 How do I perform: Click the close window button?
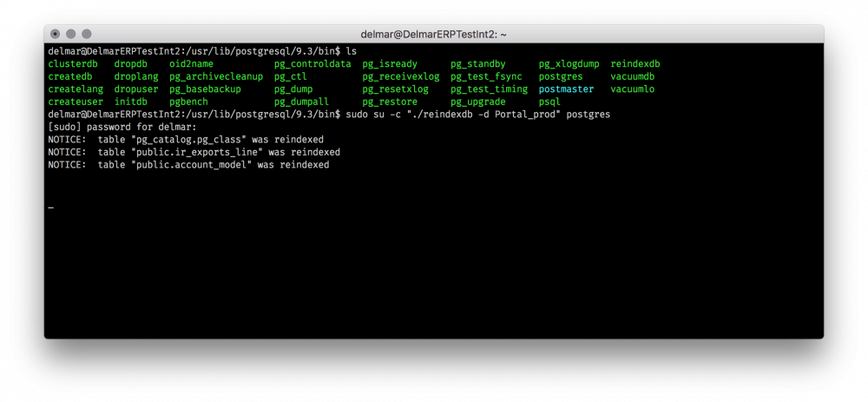coord(56,34)
